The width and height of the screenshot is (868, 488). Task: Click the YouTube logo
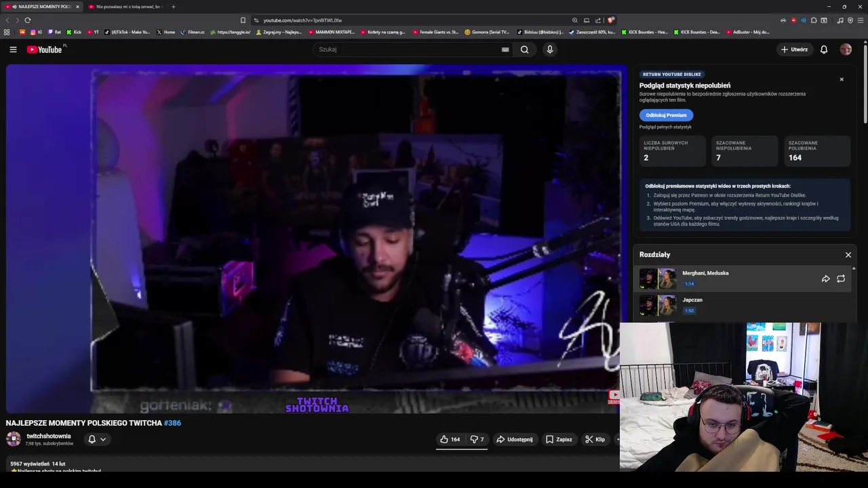click(x=45, y=49)
